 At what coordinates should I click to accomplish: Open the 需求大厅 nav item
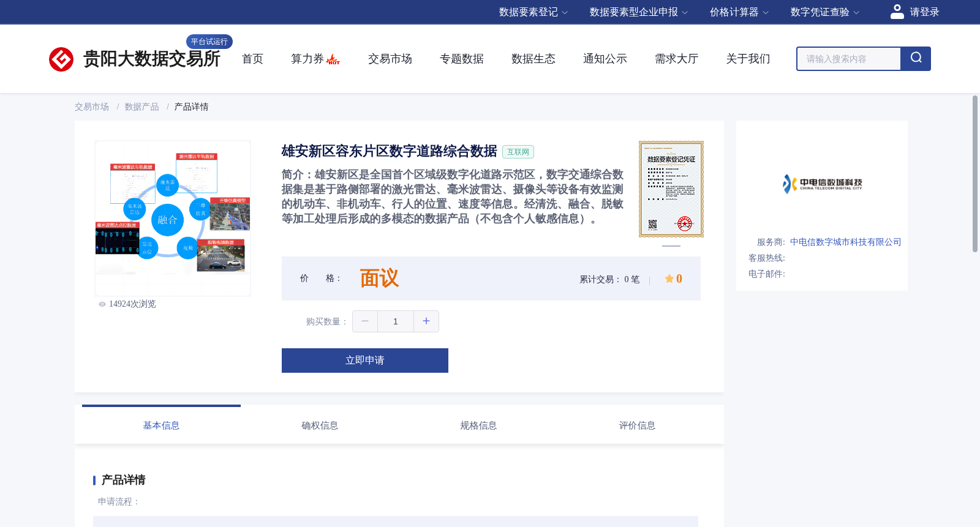coord(677,59)
